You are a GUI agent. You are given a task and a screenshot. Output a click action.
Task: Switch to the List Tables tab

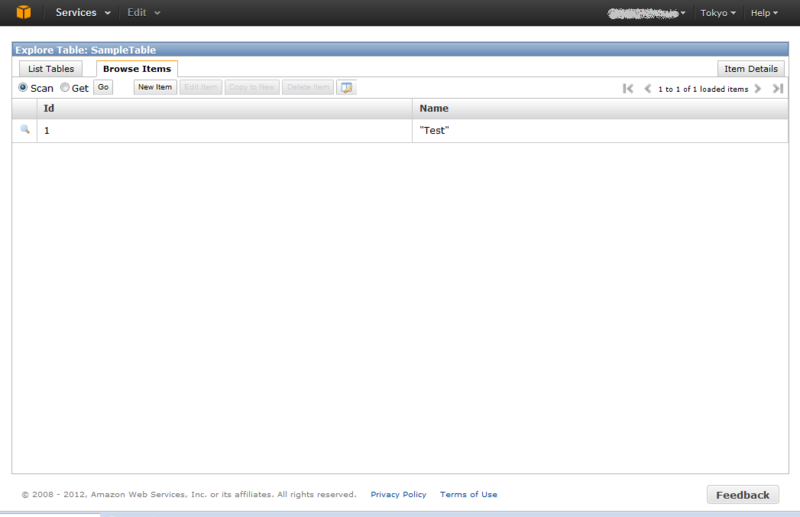[51, 68]
